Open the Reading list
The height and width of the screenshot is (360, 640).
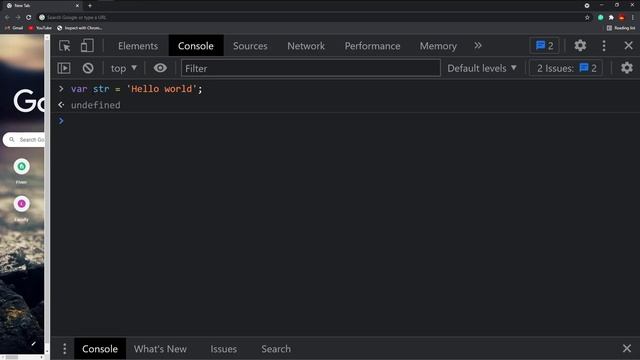coord(621,28)
